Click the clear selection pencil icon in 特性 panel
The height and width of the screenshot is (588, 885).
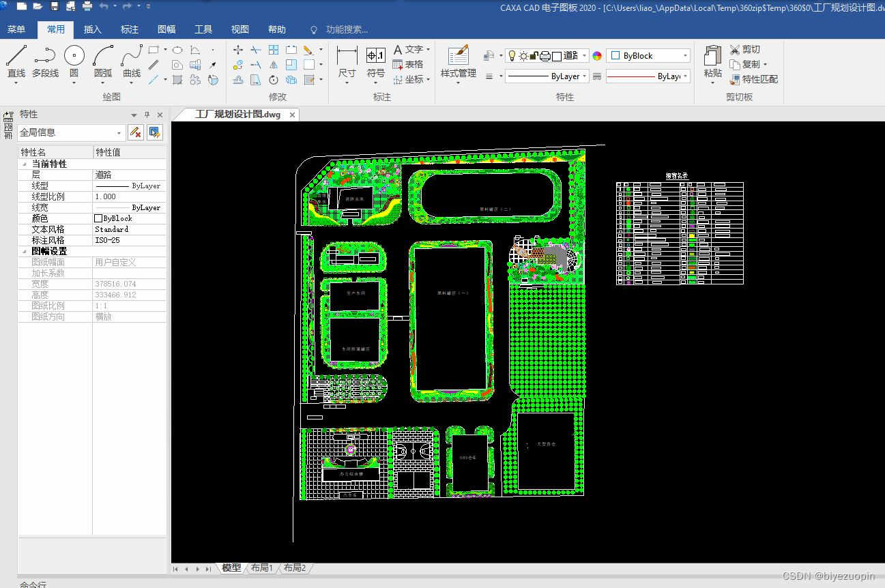click(136, 132)
